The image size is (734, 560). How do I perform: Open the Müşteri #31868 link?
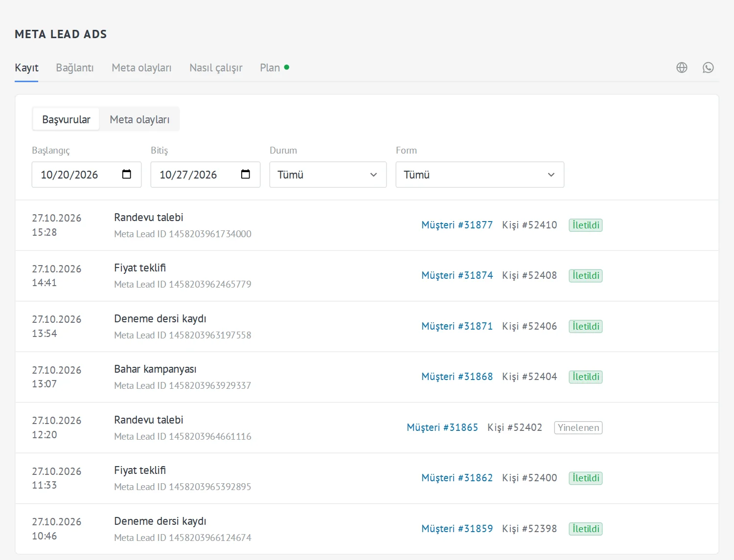(457, 377)
